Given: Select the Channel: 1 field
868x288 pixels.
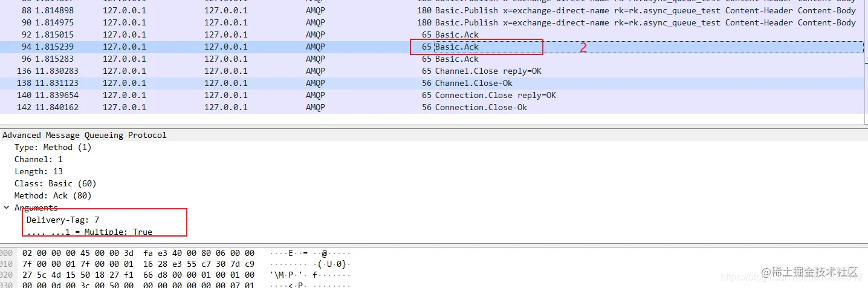Looking at the screenshot, I should (39, 159).
